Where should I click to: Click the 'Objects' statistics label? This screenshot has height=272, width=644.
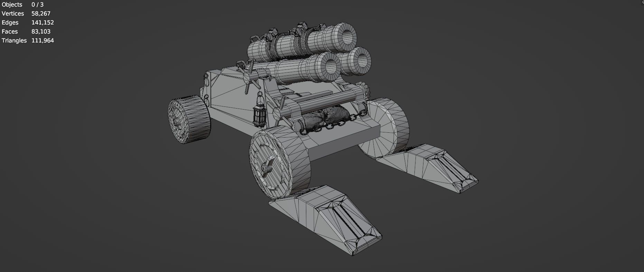pos(12,4)
